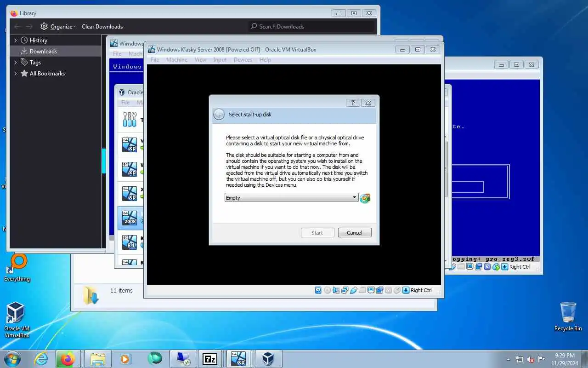588x368 pixels.
Task: Click optical drive indicator in Klasky Server status bar
Action: click(327, 290)
